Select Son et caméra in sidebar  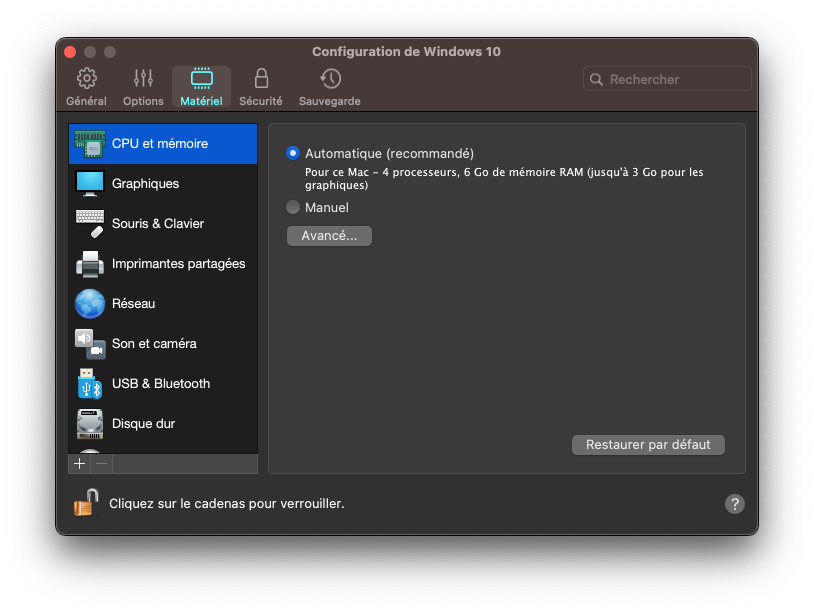click(163, 344)
